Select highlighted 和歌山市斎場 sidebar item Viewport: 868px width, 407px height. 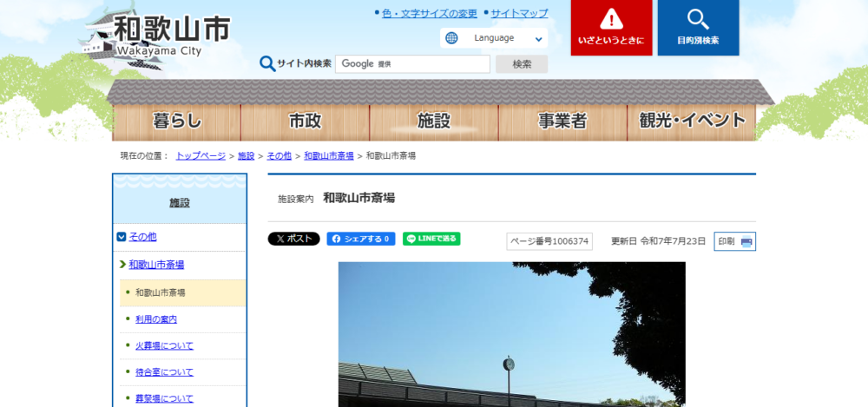(x=183, y=293)
